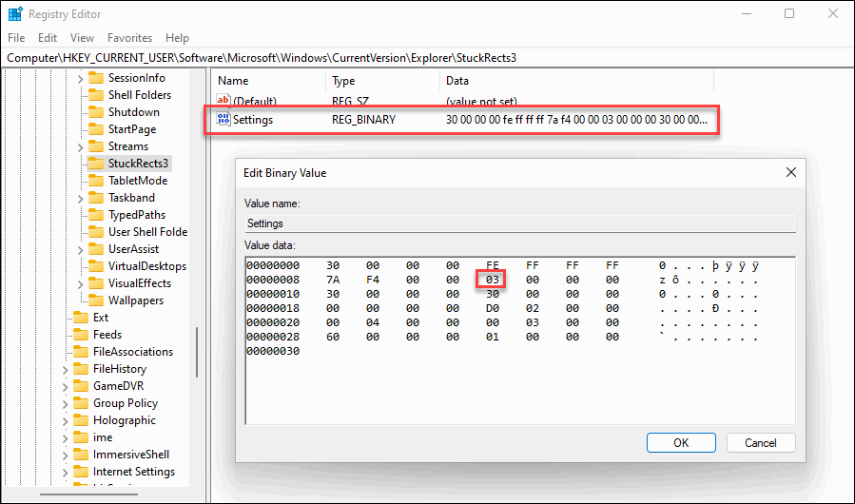Viewport: 855px width, 504px height.
Task: Select the 04 byte at offset 00000020
Action: coord(373,322)
